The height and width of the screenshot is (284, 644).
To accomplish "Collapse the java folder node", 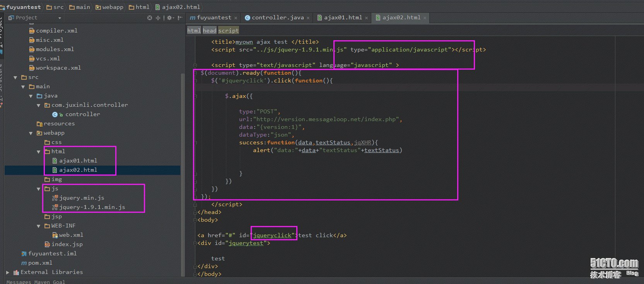I will pos(31,96).
